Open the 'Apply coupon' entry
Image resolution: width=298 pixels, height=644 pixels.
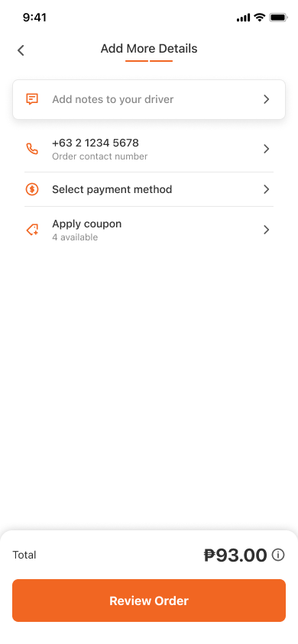point(149,230)
